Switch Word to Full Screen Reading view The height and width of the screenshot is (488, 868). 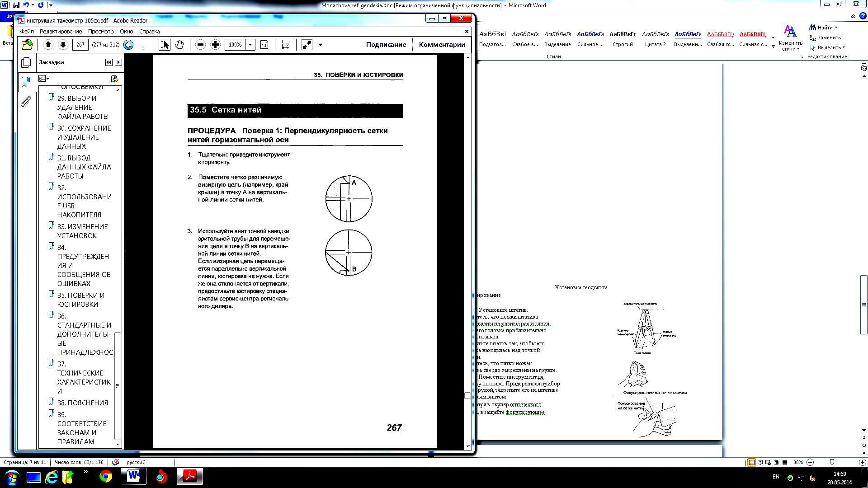[x=760, y=462]
